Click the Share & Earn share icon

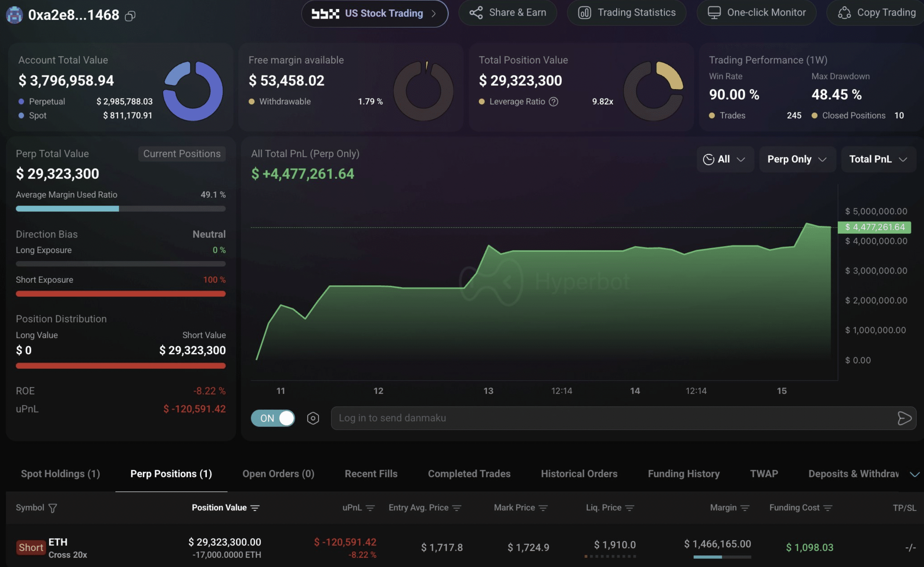(x=476, y=13)
